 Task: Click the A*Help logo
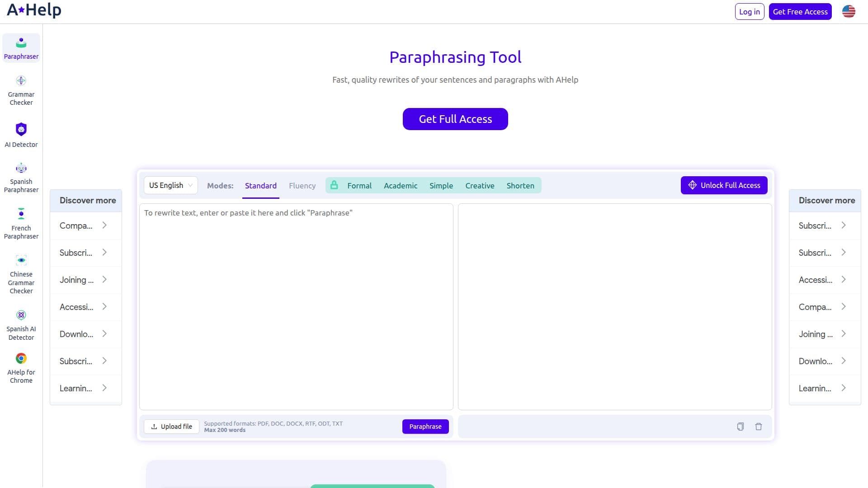(34, 10)
